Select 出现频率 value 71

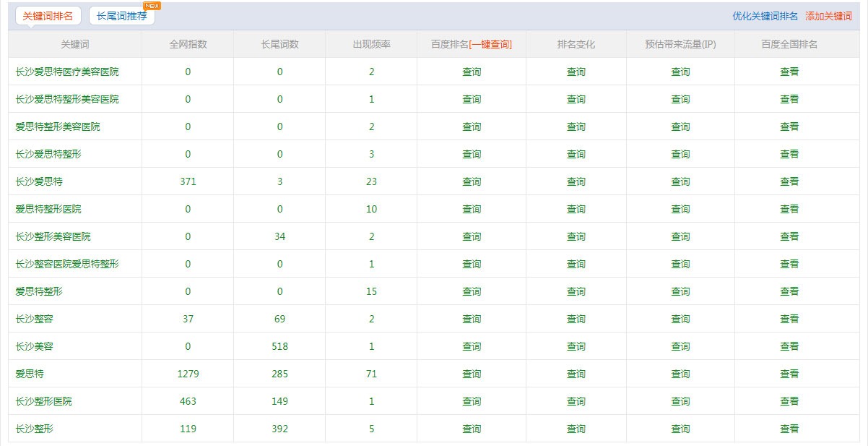coord(371,374)
